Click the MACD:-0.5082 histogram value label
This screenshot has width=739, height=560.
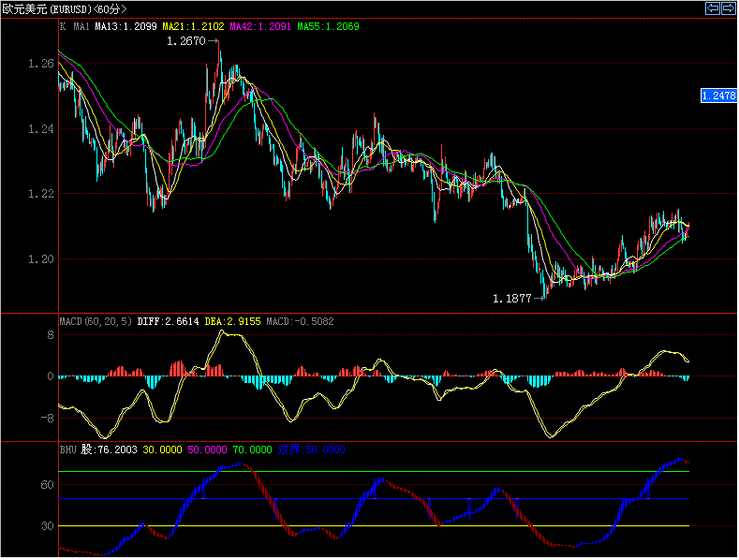click(300, 321)
